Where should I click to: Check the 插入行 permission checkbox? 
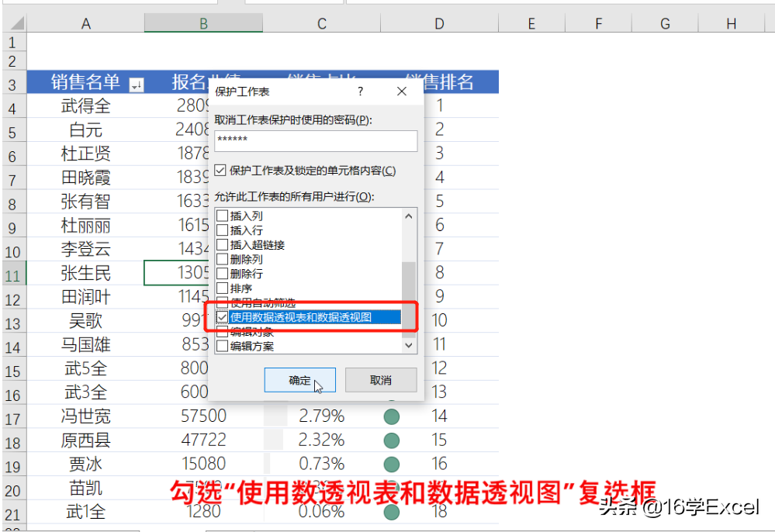[223, 230]
